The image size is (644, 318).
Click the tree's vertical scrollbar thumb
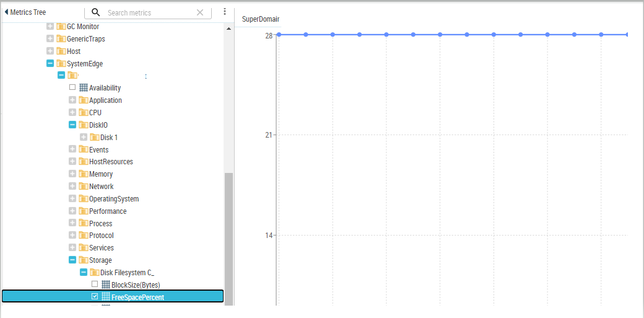[228, 239]
